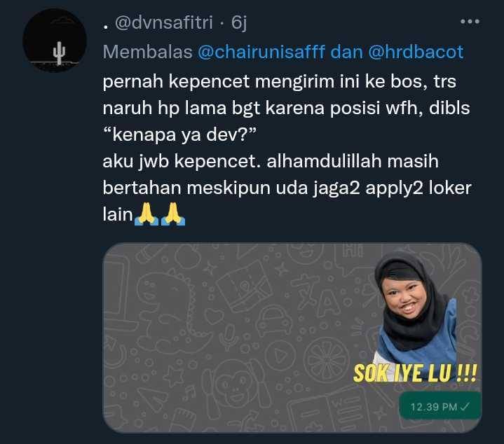Viewport: 504px width, 444px height.
Task: Visit the @chairunisafff mentioned profile
Action: point(261,52)
